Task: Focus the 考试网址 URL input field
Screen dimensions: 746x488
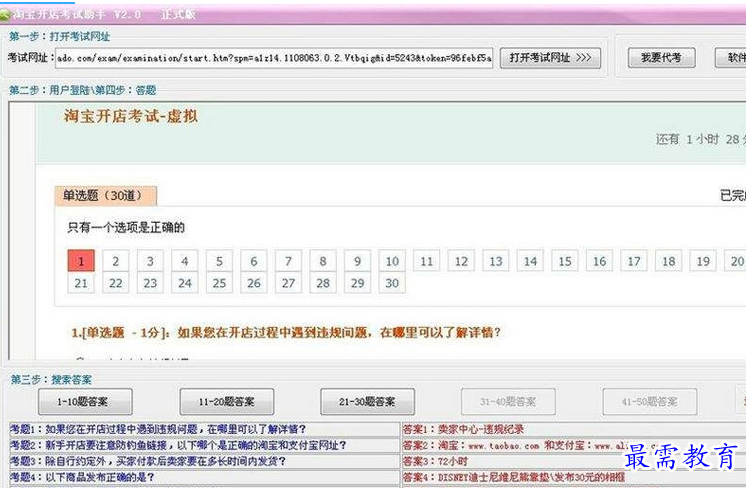Action: click(x=274, y=58)
